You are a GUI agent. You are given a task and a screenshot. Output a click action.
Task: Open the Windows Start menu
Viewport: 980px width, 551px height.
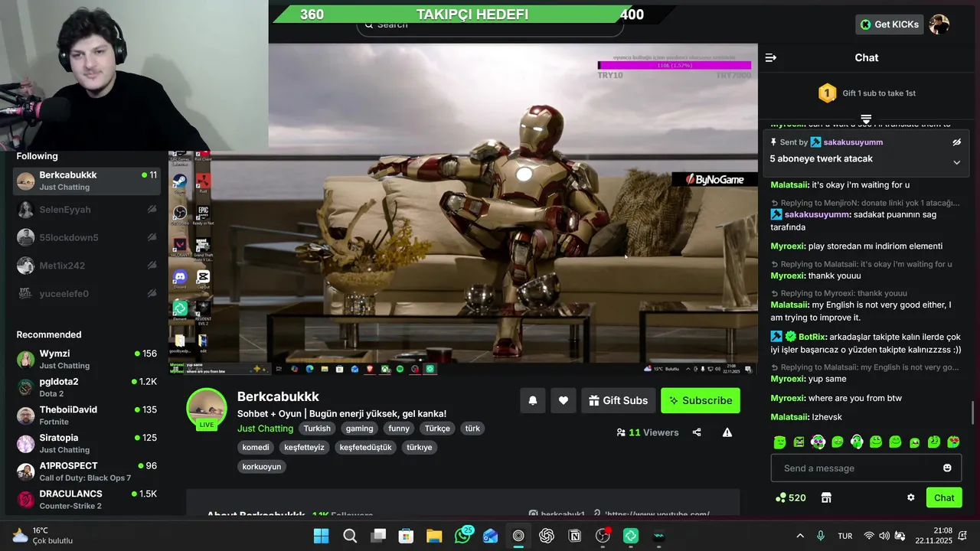[x=322, y=536]
